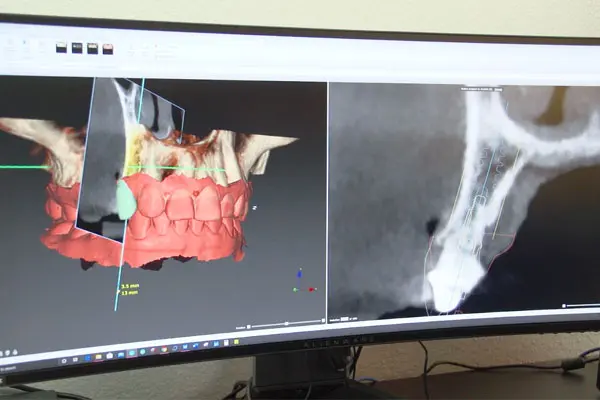Open the yellow sticky notes taskbar icon

click(x=236, y=341)
